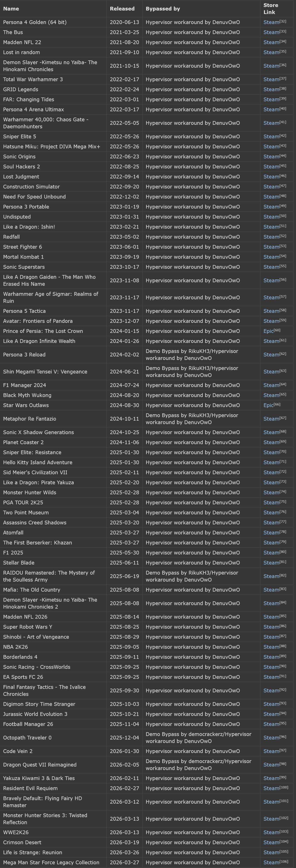Select Persona 3 Portable in the Name column

(26, 207)
